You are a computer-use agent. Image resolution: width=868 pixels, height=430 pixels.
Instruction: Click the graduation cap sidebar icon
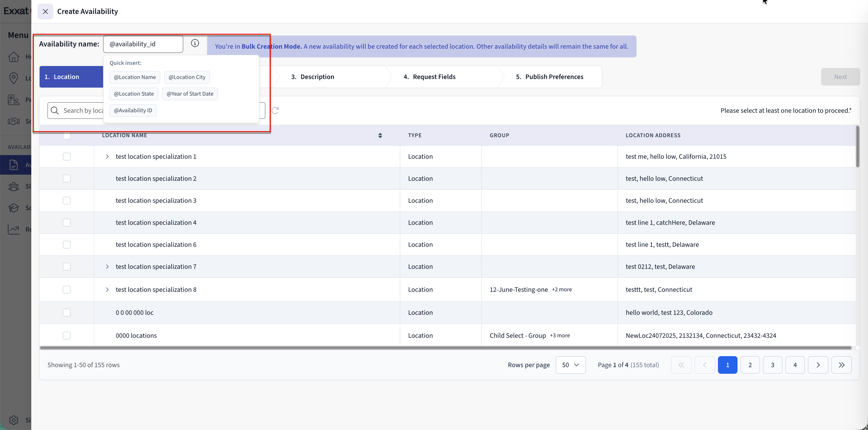(x=13, y=208)
